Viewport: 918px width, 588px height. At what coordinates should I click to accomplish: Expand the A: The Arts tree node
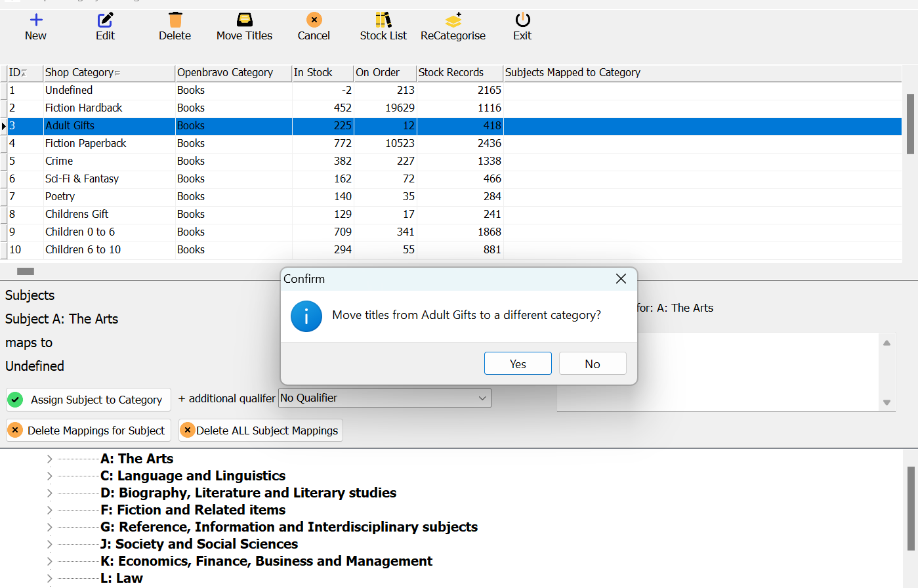(x=49, y=459)
